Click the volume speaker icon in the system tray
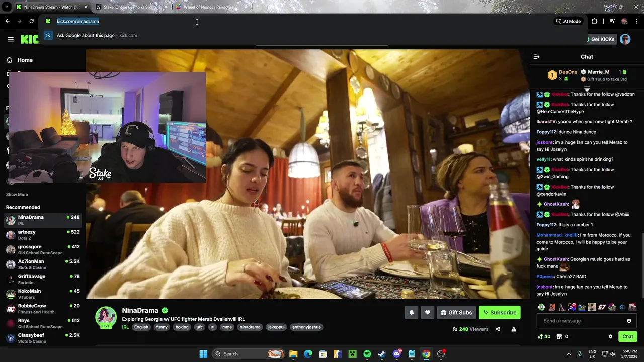The height and width of the screenshot is (362, 644). 613,354
